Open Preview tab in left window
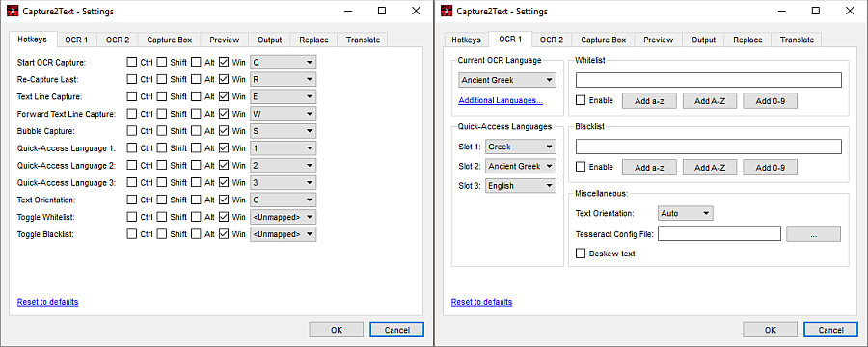The width and height of the screenshot is (868, 347). 224,40
